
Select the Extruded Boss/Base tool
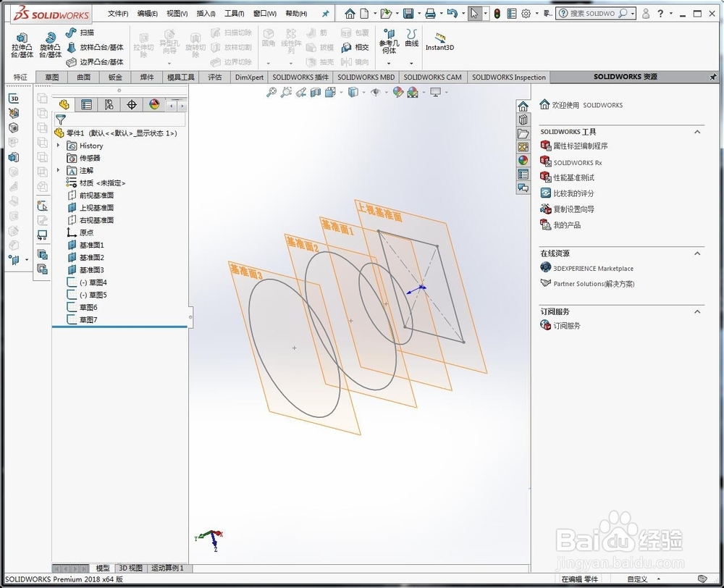[22, 45]
